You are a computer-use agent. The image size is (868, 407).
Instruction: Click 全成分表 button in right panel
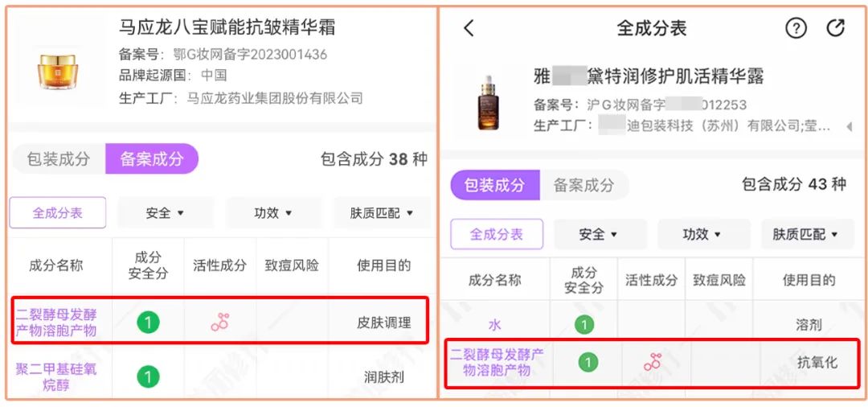pos(497,234)
